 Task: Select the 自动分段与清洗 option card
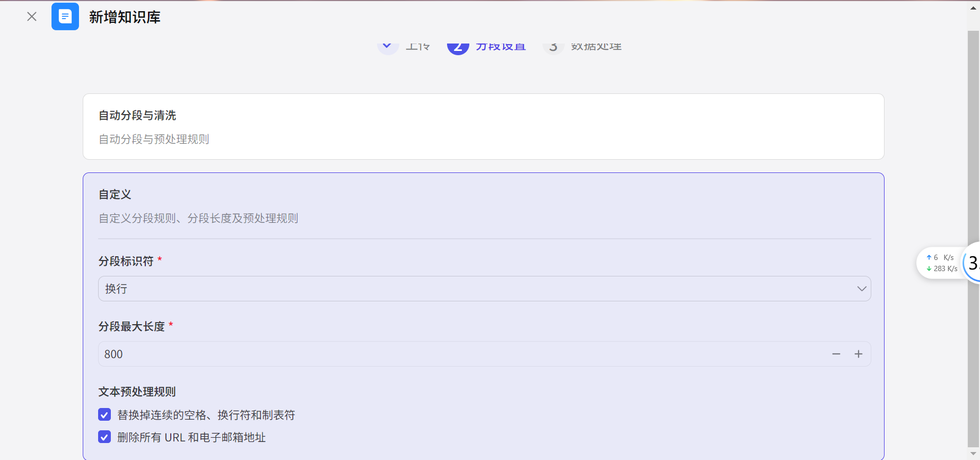point(483,127)
